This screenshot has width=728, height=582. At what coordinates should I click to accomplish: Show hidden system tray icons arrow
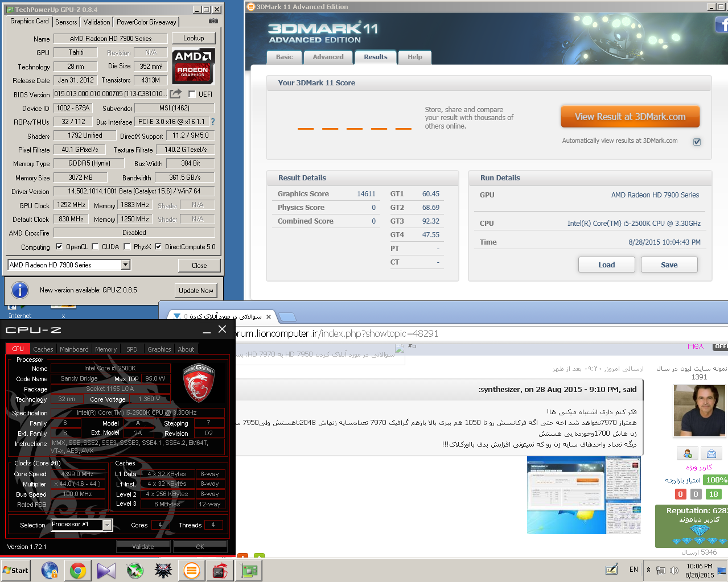[648, 569]
